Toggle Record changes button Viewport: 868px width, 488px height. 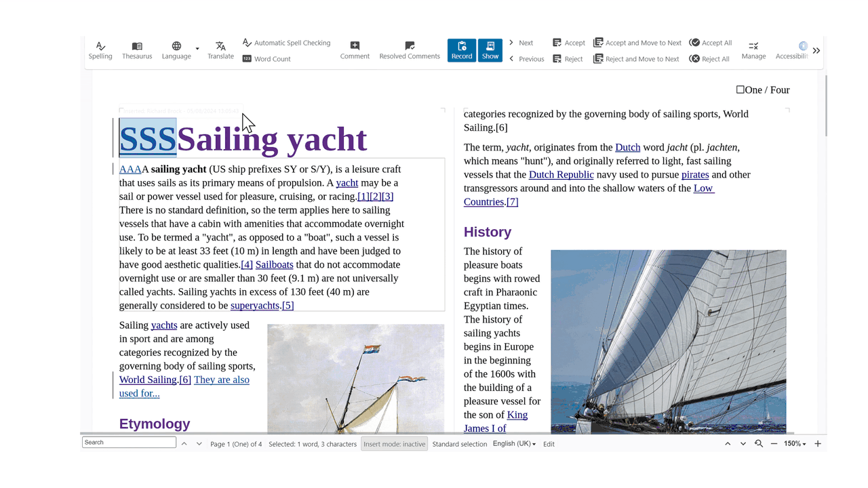point(462,51)
